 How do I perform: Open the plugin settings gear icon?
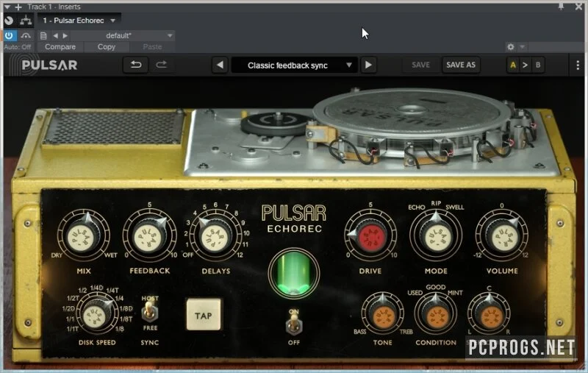tap(510, 47)
